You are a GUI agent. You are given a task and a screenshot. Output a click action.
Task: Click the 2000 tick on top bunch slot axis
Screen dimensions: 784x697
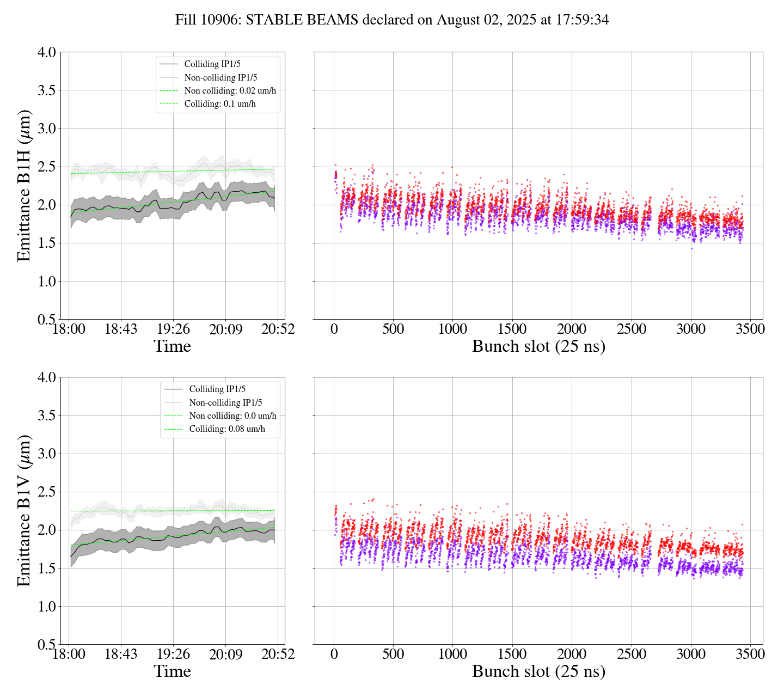tap(571, 329)
